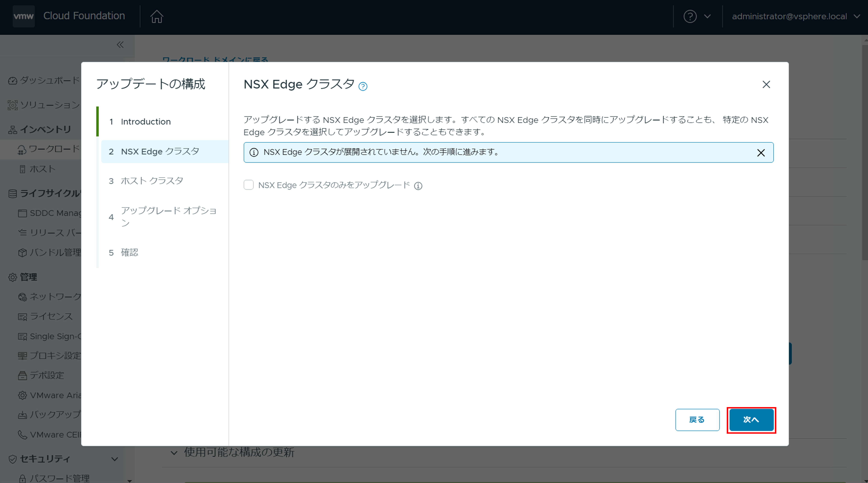Screen dimensions: 868x483
Task: Collapse the sidebar with double chevron icon
Action: coord(120,44)
